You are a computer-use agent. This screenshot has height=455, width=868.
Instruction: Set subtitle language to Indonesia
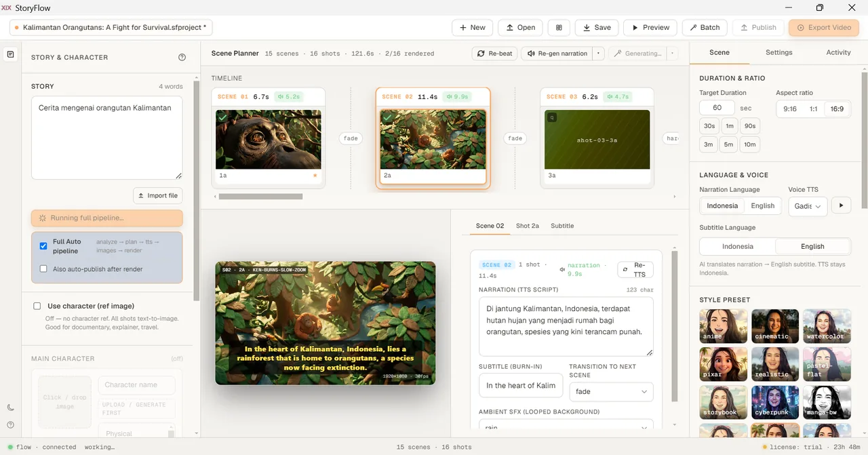[x=738, y=247]
